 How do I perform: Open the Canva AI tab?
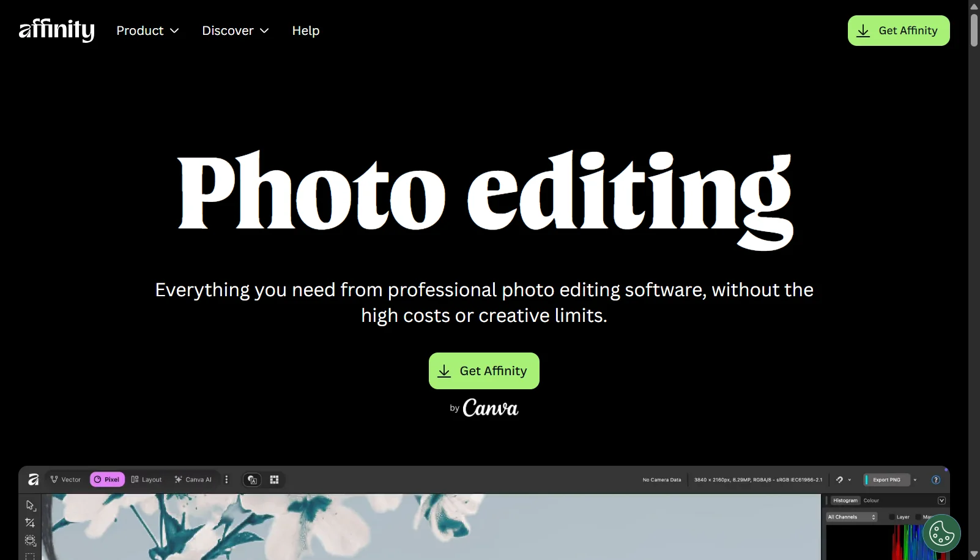pyautogui.click(x=193, y=480)
